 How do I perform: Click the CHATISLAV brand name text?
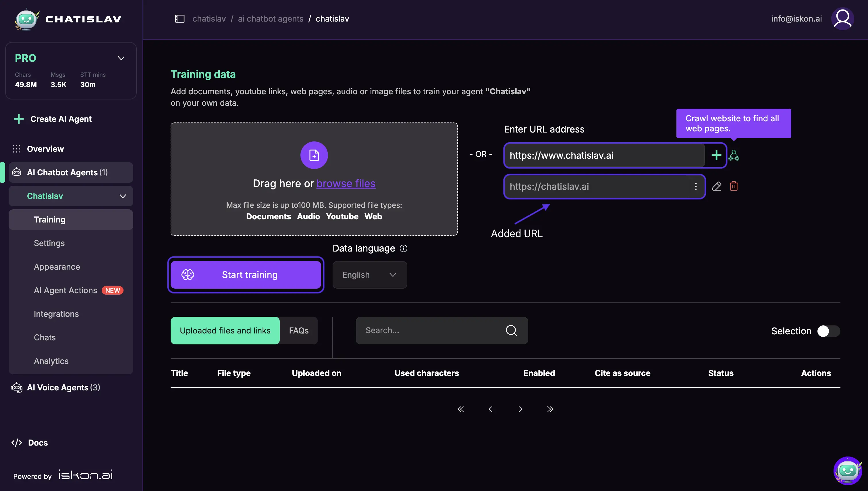(83, 19)
